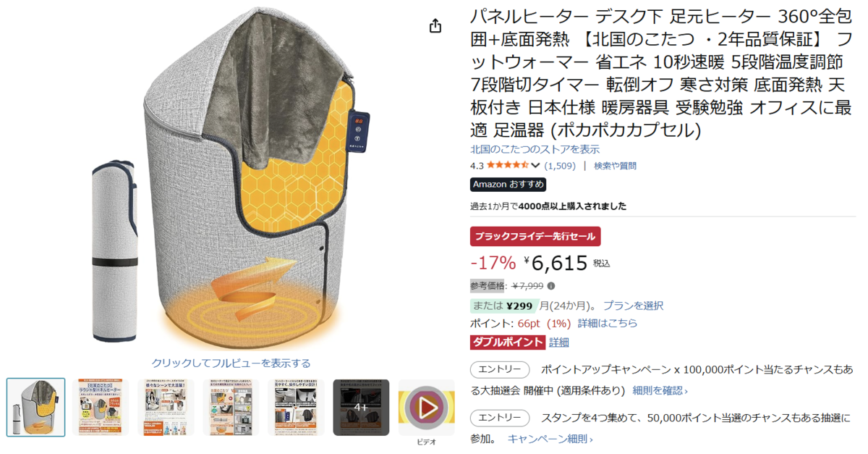Click the first エントリー button
Viewport: 868px width, 454px height.
pyautogui.click(x=499, y=369)
